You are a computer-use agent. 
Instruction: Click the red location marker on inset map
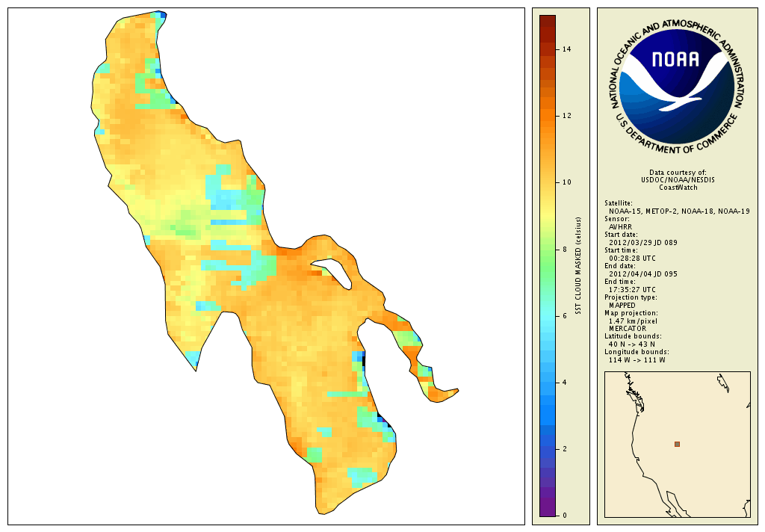[677, 444]
